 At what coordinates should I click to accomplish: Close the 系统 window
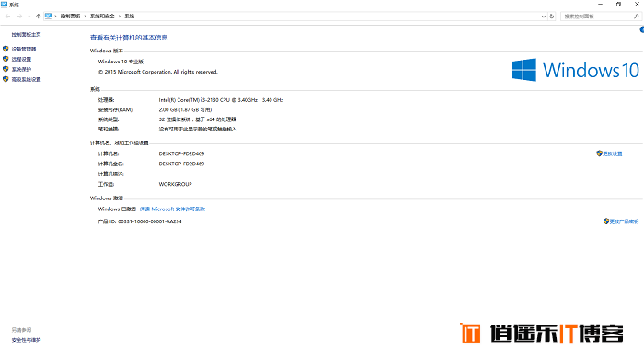[x=637, y=4]
